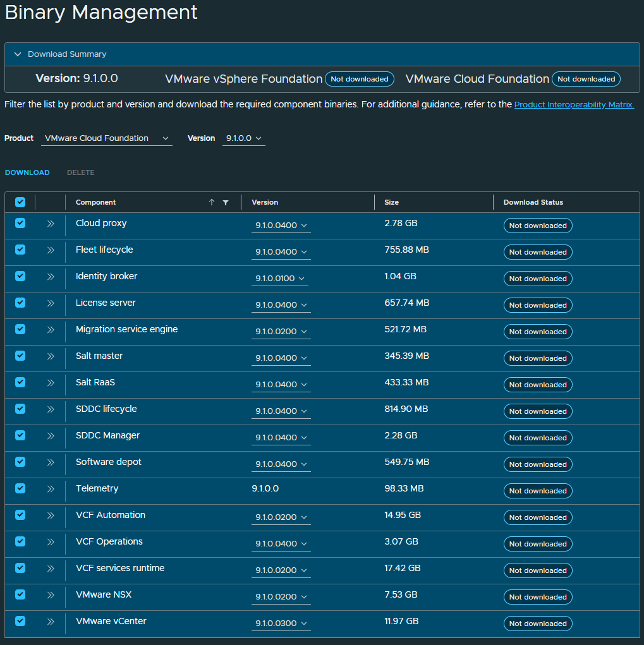Uncheck the SDDC Manager checkbox
The width and height of the screenshot is (644, 645).
pos(20,435)
